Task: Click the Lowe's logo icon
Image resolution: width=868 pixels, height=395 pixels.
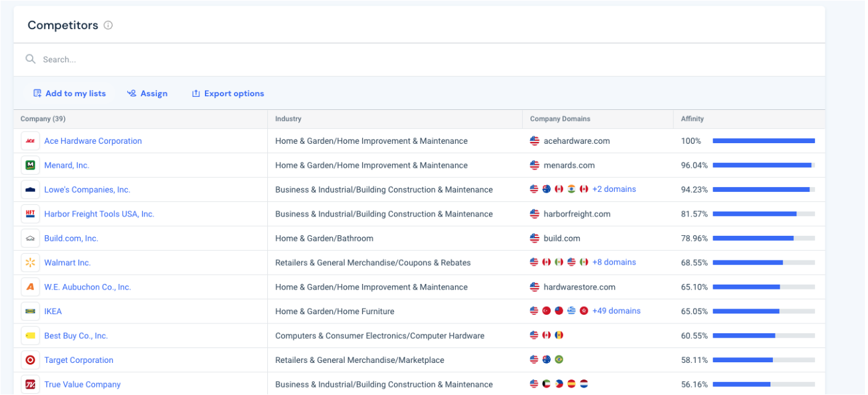Action: (x=30, y=189)
